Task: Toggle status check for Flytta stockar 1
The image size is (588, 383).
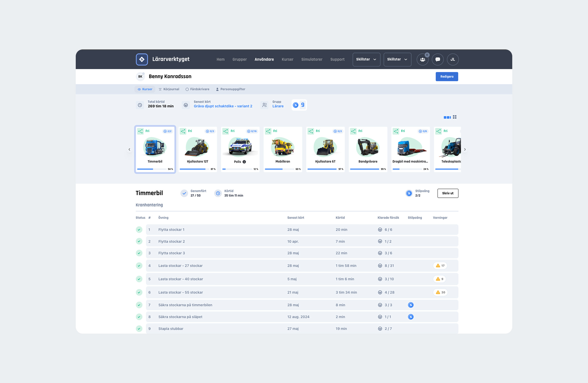Action: point(139,230)
